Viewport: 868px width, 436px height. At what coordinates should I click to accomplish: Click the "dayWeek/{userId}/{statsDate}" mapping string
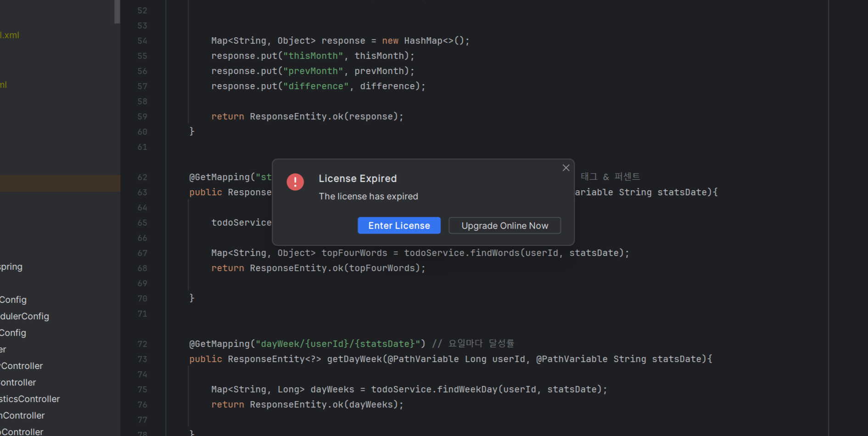click(338, 344)
